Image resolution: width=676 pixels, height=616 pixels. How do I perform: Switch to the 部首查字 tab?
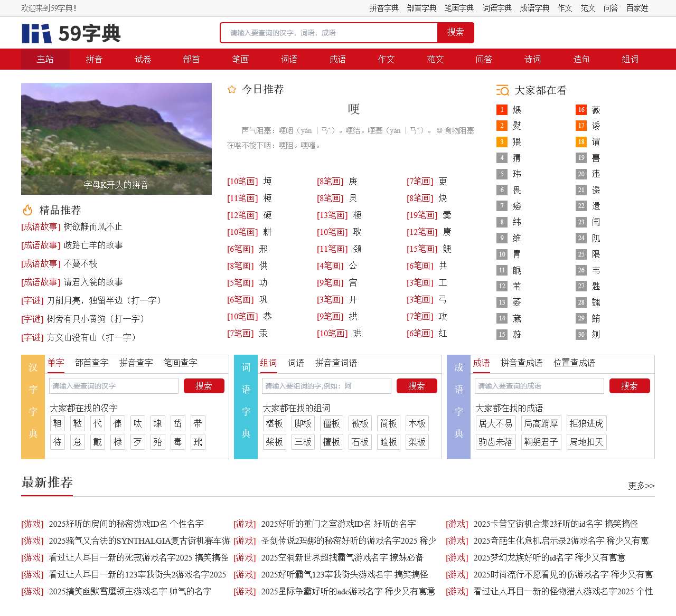pos(91,363)
